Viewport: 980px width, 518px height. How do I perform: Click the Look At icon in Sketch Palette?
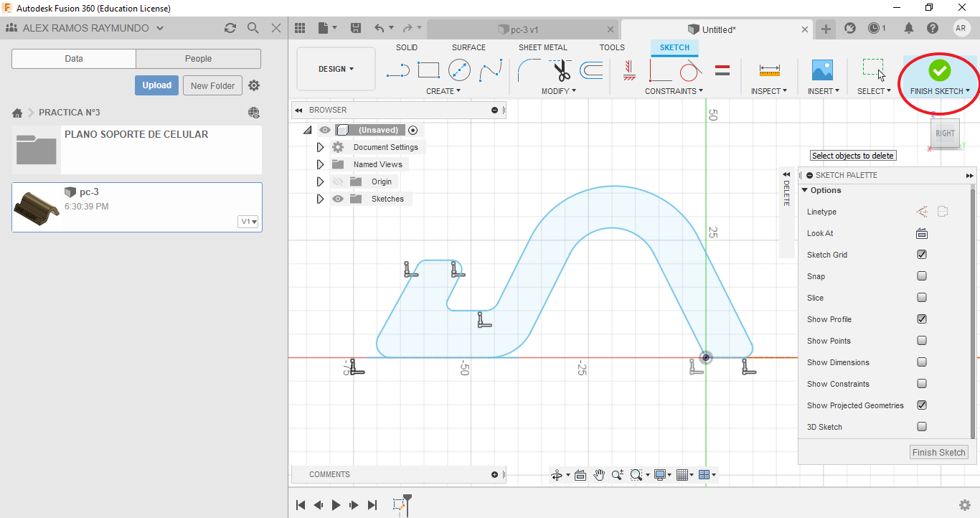(x=922, y=233)
